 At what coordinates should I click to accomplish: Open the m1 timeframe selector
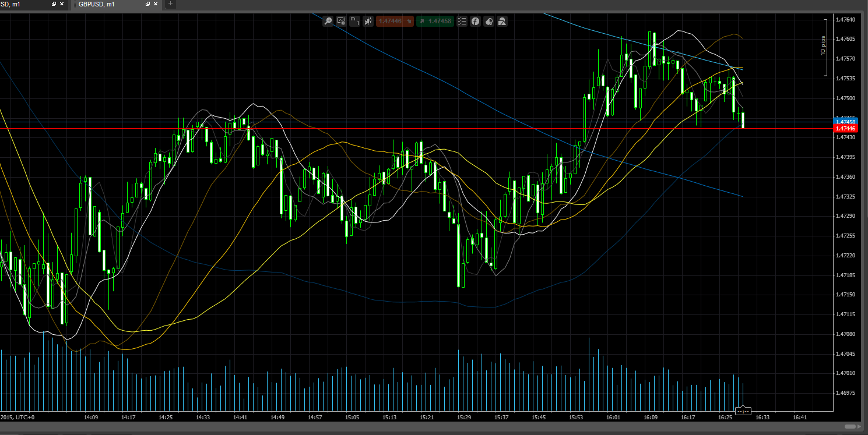(354, 22)
